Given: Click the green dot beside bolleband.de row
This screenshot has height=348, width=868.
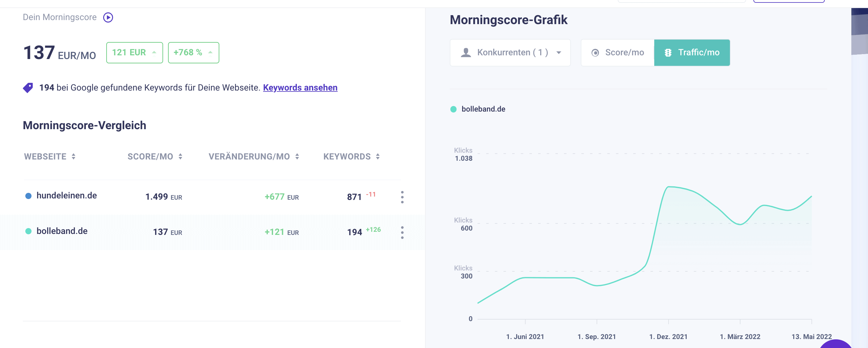Looking at the screenshot, I should [28, 231].
